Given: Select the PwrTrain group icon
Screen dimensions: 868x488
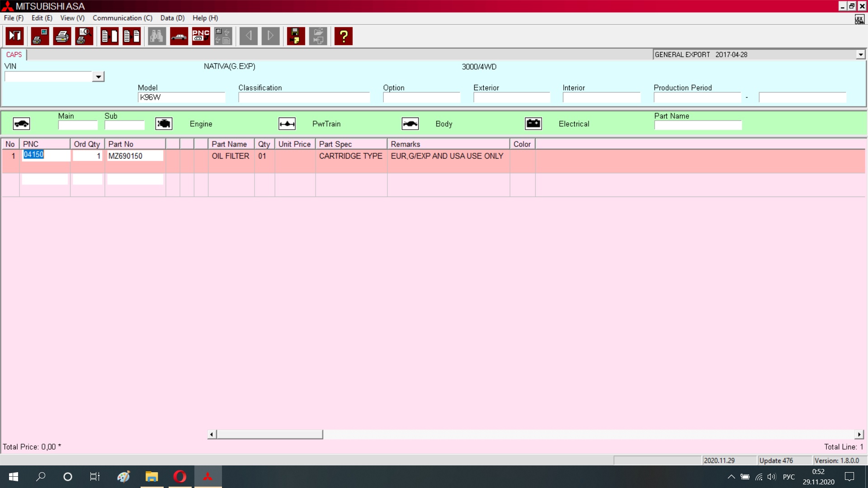Looking at the screenshot, I should (287, 124).
